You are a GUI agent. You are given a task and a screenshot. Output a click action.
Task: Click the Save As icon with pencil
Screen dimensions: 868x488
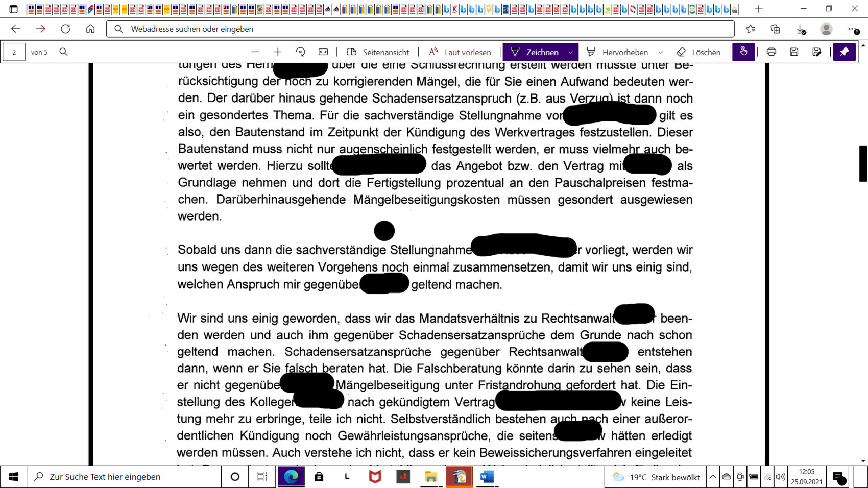click(x=816, y=52)
